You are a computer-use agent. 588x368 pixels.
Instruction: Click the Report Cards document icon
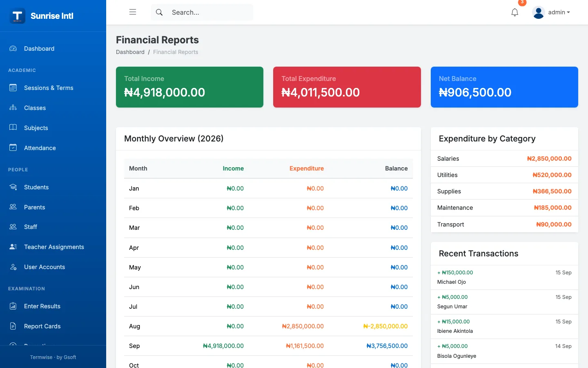(13, 326)
